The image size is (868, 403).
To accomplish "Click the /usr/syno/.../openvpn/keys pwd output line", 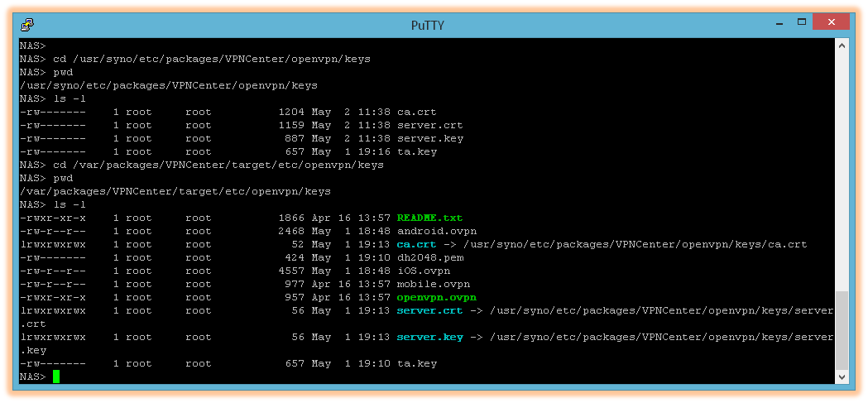I will (168, 85).
